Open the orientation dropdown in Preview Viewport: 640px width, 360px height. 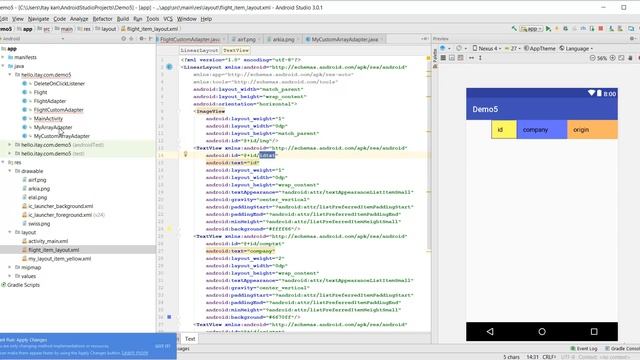click(x=461, y=48)
